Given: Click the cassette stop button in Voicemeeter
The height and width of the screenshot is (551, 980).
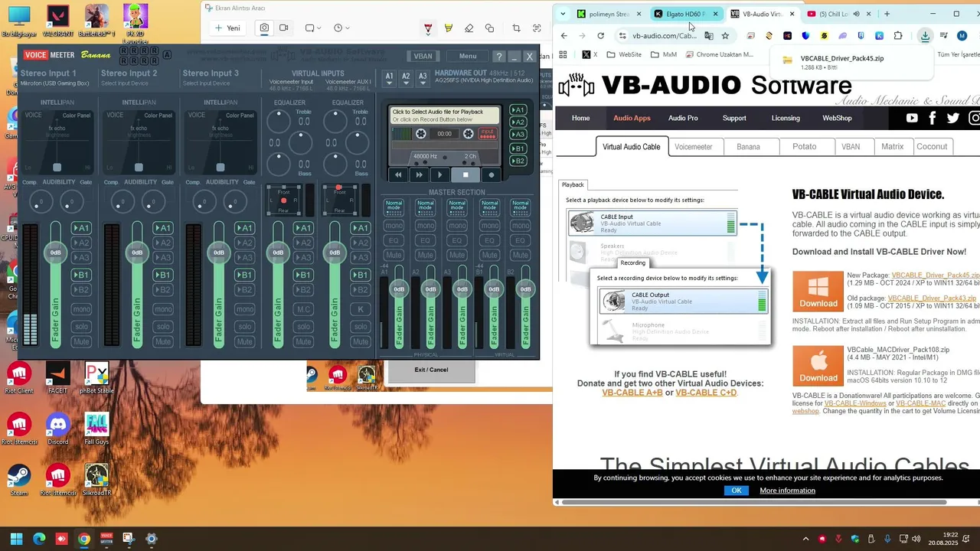Looking at the screenshot, I should coord(465,174).
